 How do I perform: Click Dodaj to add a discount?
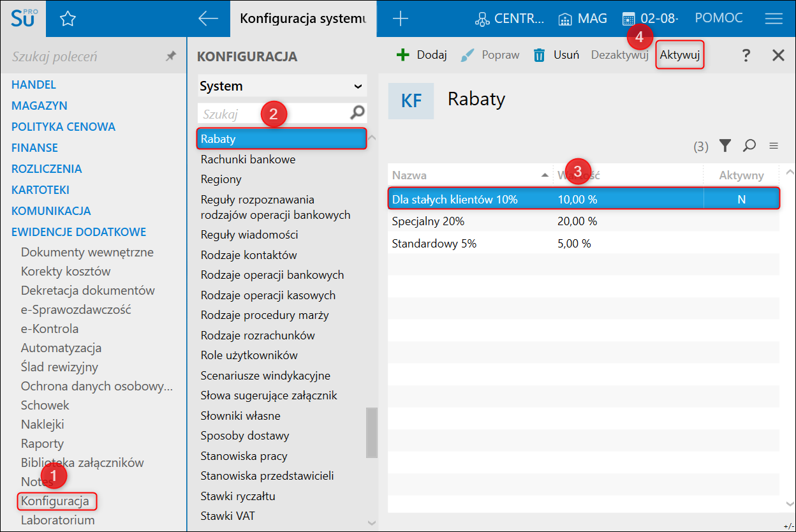click(422, 55)
